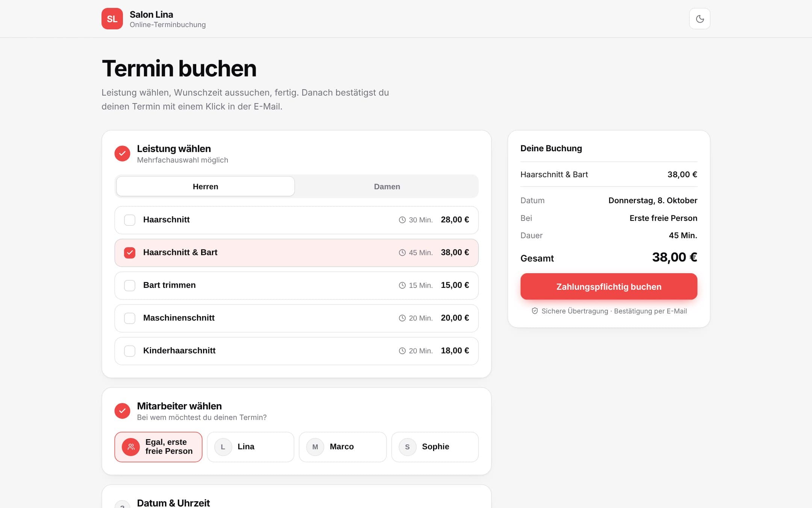
Task: Click the 28,00 € Haarschnitt price
Action: [455, 219]
